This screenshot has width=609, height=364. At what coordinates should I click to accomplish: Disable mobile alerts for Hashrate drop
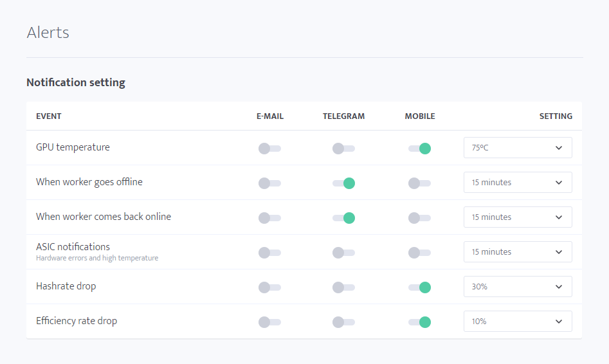(419, 287)
